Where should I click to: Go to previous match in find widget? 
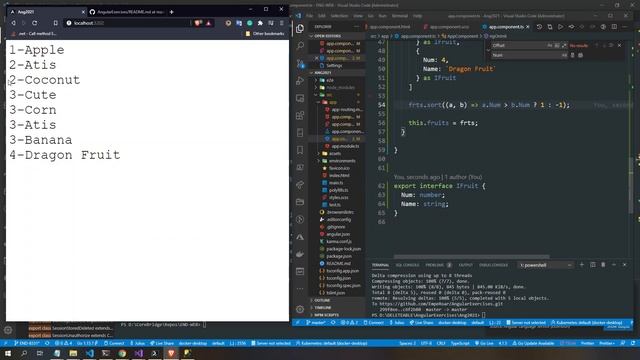596,45
